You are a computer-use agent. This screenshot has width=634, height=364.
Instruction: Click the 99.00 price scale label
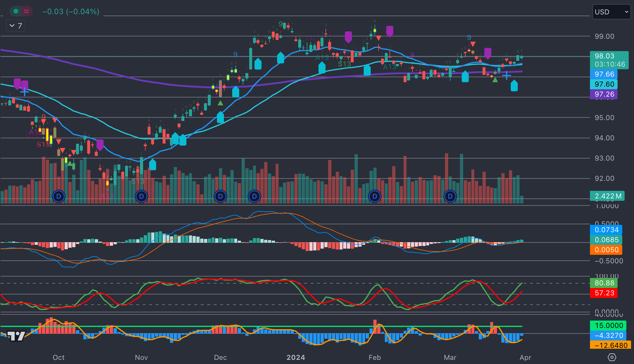coord(604,36)
